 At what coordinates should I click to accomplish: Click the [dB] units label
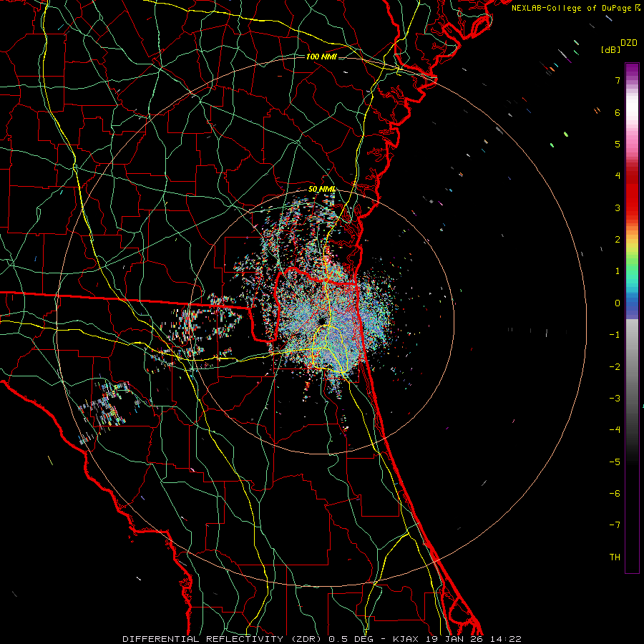pos(610,49)
